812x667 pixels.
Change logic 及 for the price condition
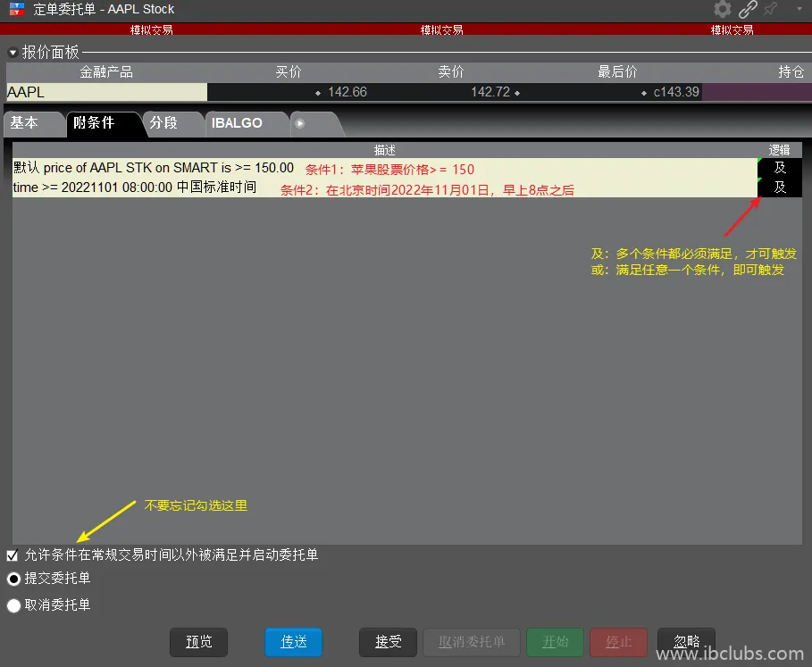[x=779, y=168]
